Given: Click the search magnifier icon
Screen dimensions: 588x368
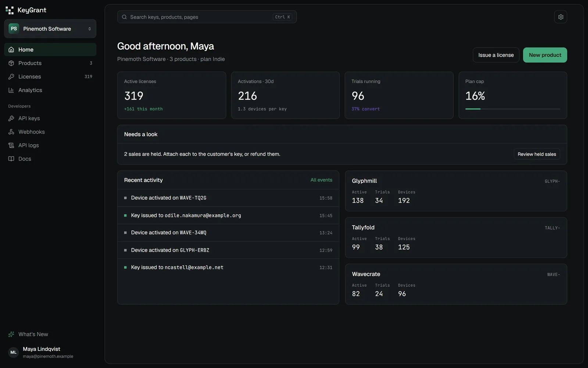Looking at the screenshot, I should pyautogui.click(x=124, y=17).
